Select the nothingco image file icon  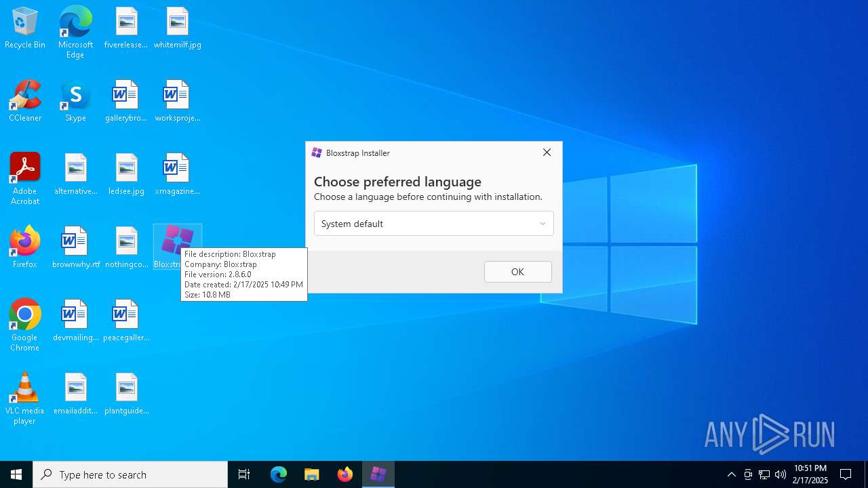[126, 247]
